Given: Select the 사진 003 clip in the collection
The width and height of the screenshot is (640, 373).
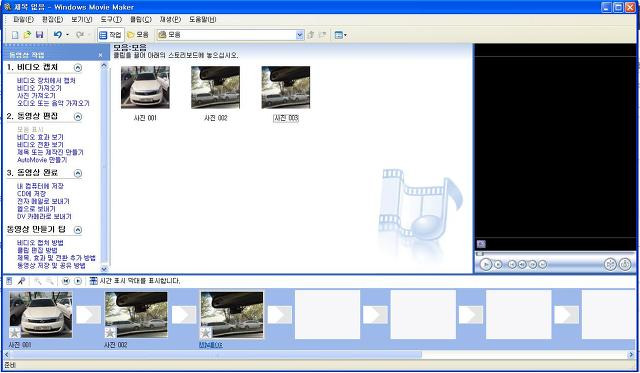Looking at the screenshot, I should [x=286, y=88].
